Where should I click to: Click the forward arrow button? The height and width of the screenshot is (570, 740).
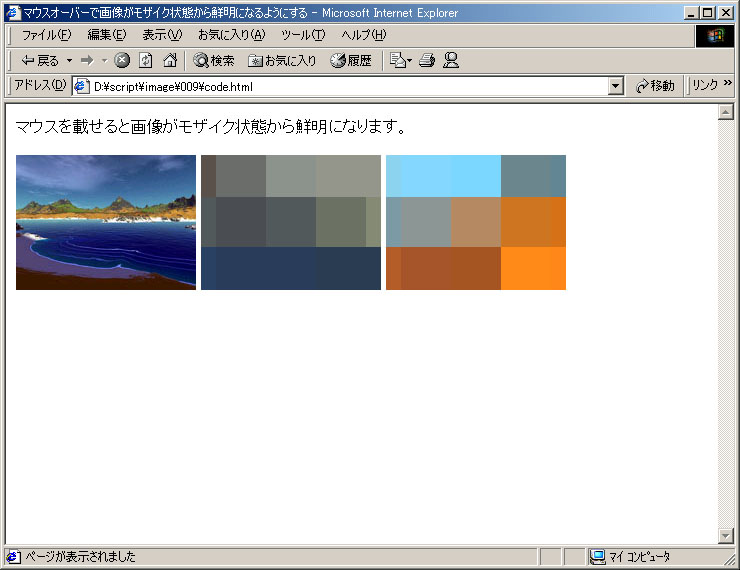coord(87,60)
